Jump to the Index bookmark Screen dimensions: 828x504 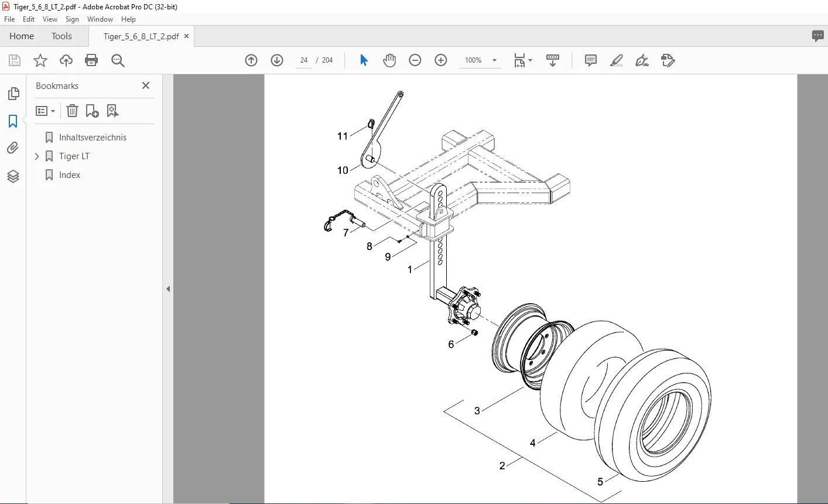click(x=70, y=175)
